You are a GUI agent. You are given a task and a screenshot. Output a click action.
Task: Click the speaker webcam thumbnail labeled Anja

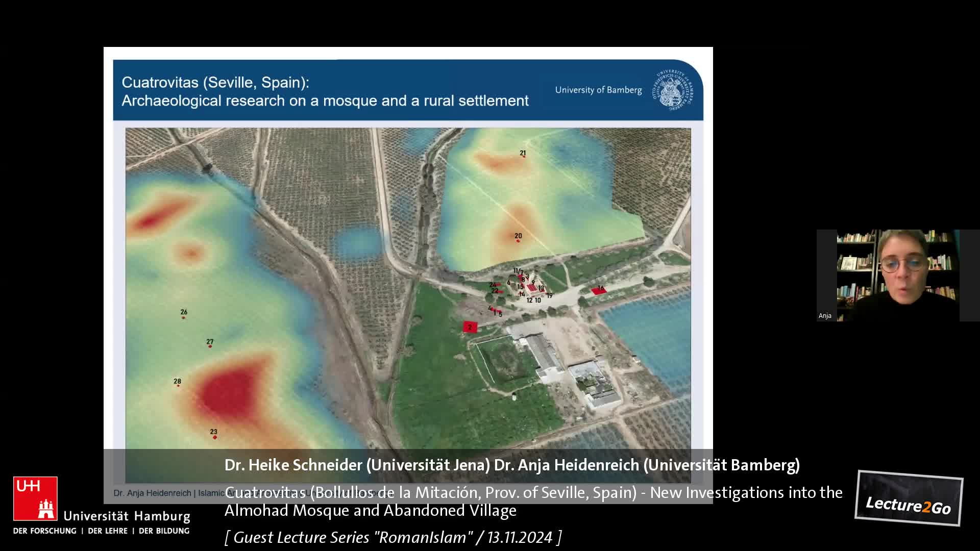tap(897, 275)
